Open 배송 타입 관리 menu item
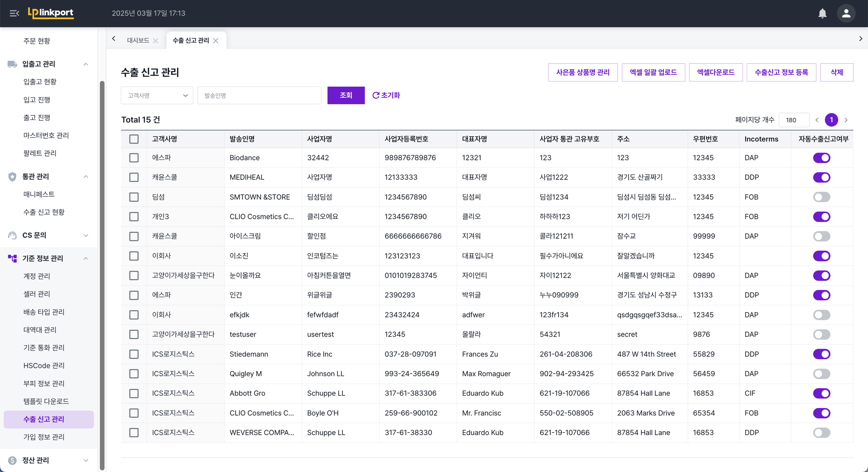 [x=44, y=312]
